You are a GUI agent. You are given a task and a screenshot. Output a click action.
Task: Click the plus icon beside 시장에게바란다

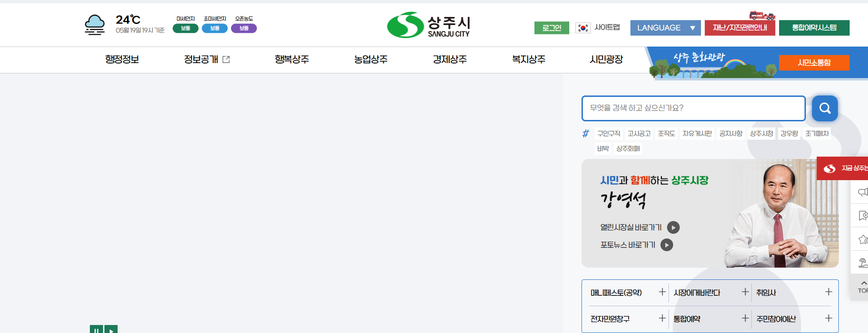(x=745, y=292)
